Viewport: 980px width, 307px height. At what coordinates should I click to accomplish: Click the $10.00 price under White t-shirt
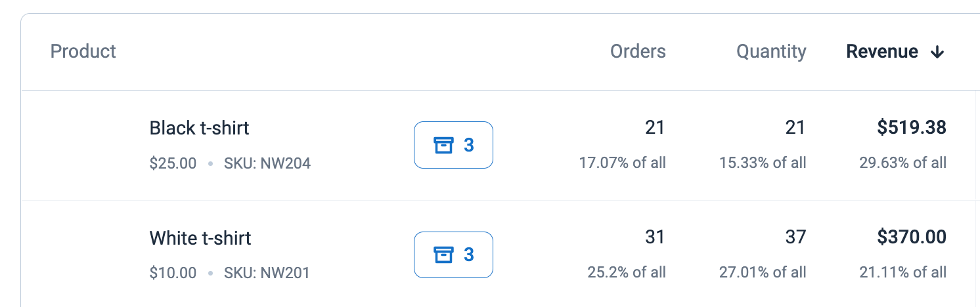(x=173, y=273)
